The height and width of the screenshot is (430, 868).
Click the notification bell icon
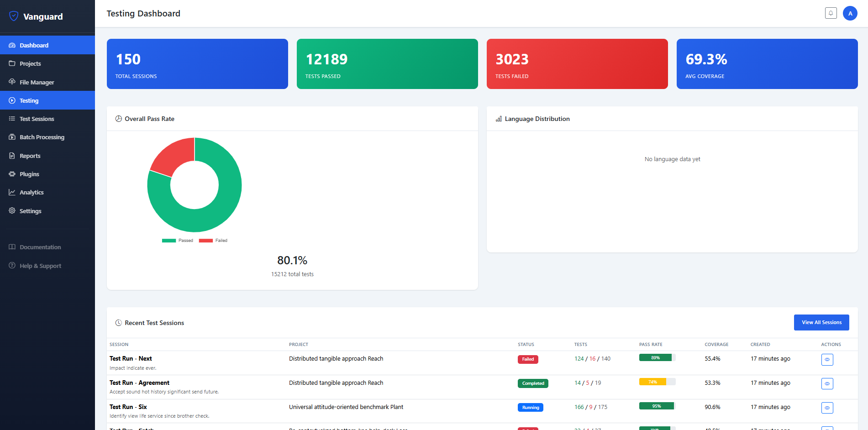[x=831, y=13]
